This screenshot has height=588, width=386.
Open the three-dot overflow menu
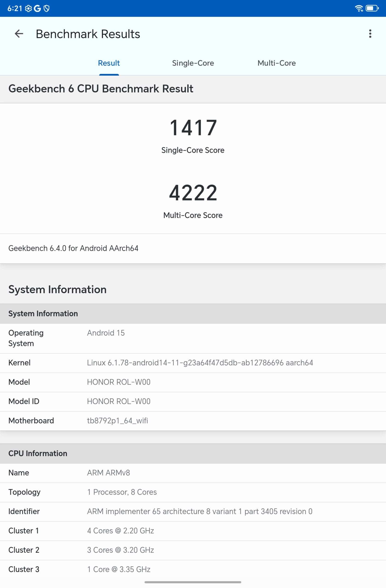(x=370, y=34)
